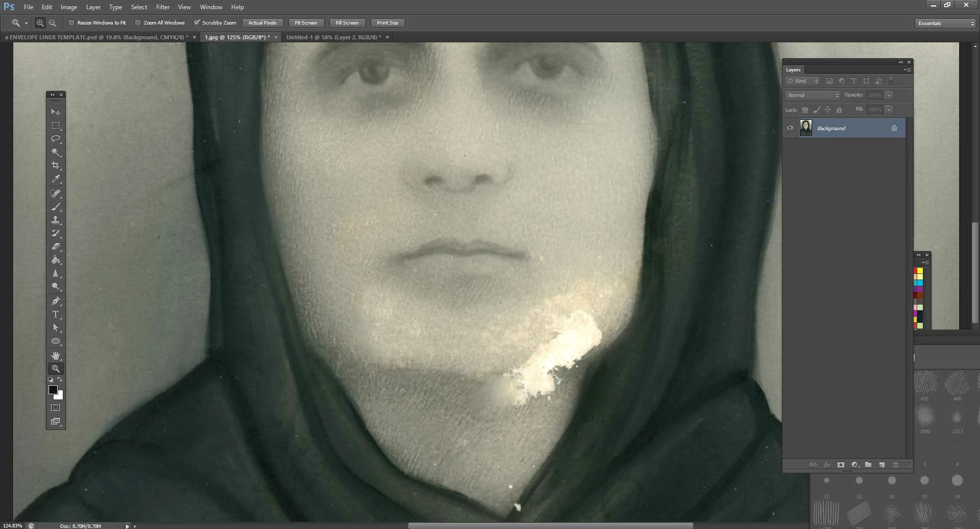Toggle the shape layers filter
Viewport: 980px width, 529px height.
click(866, 81)
